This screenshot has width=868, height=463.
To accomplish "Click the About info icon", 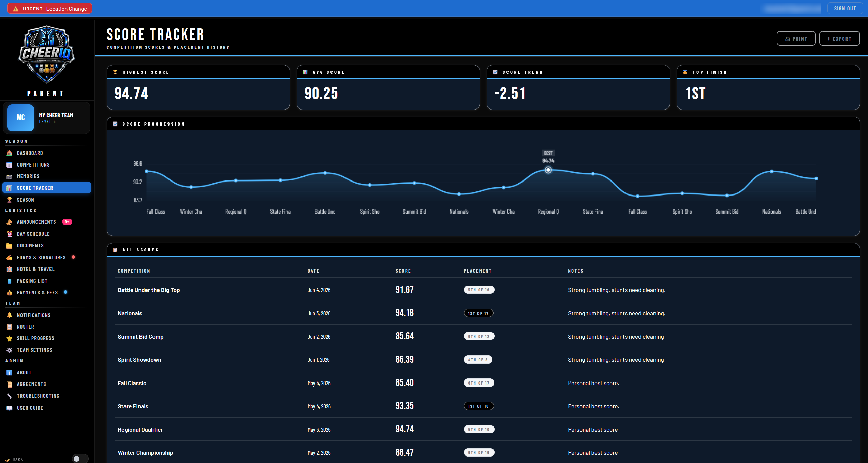I will click(x=10, y=373).
